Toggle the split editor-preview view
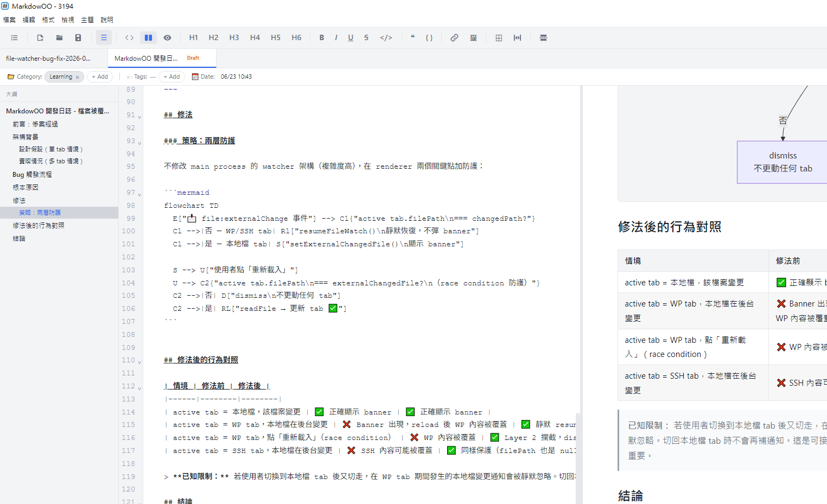Viewport: 827px width, 504px height. point(148,38)
